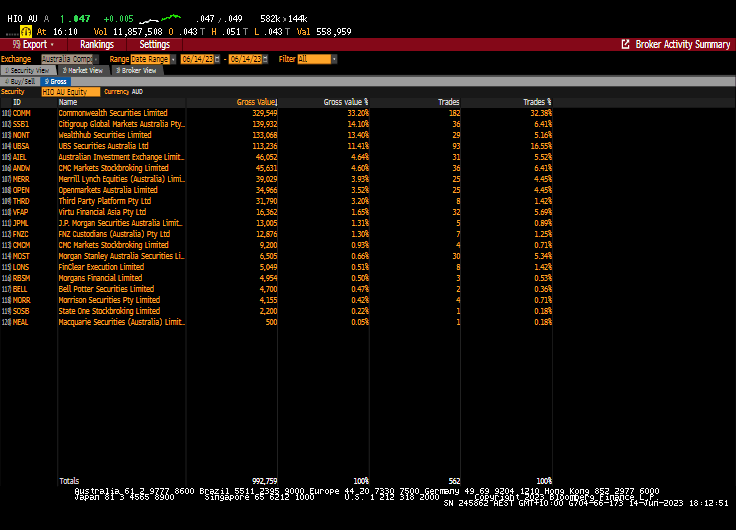Click the bid/ask quote .047 / .049
This screenshot has width=736, height=530.
[219, 19]
